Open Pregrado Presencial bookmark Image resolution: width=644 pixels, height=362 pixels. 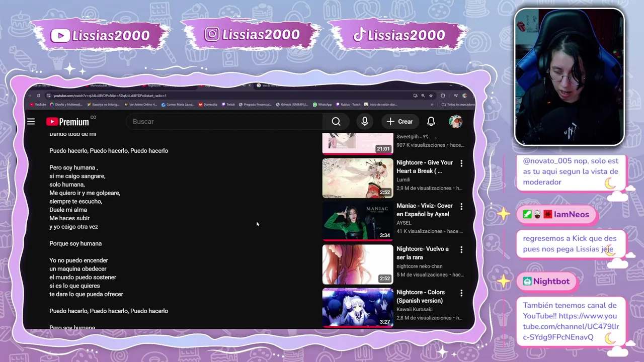click(x=255, y=105)
